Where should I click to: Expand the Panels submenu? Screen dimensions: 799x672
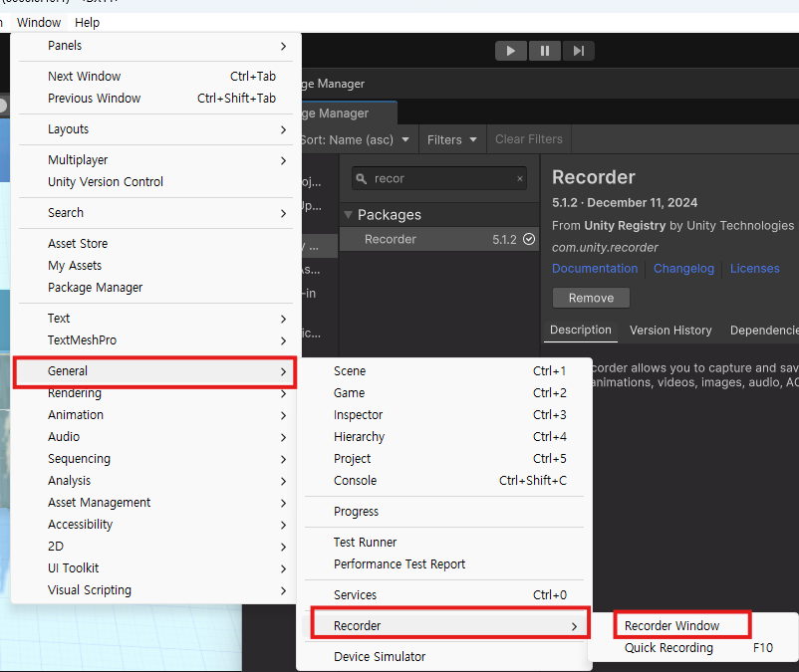[x=156, y=46]
